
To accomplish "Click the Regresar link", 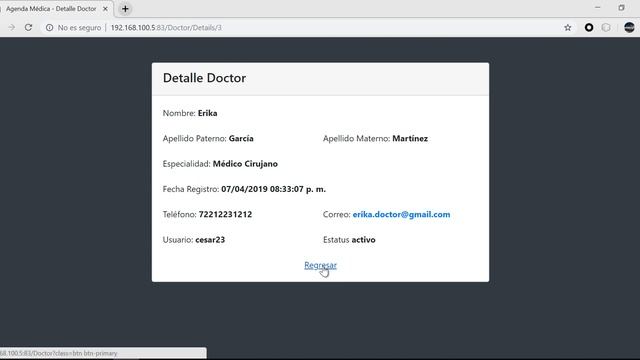I will pos(320,265).
